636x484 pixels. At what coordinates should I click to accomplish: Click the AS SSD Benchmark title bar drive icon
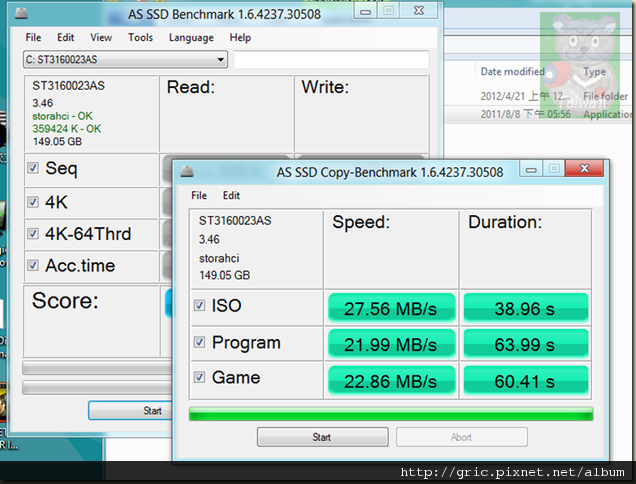(21, 14)
